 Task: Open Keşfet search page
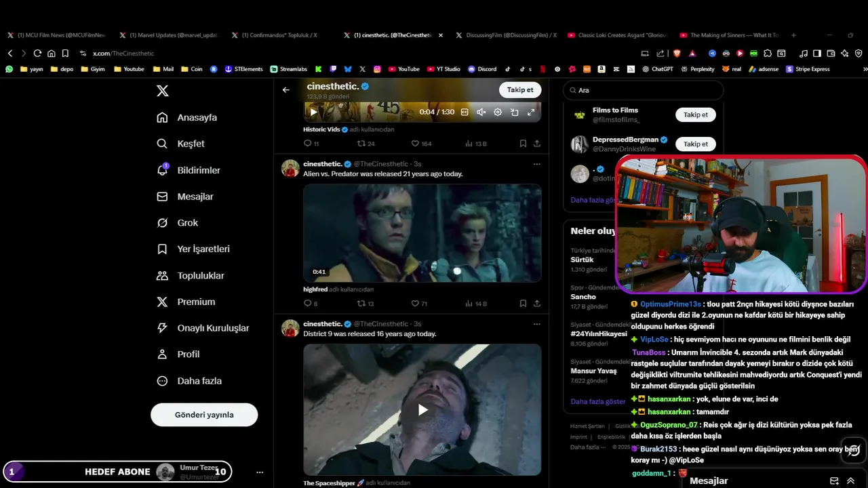(180, 144)
